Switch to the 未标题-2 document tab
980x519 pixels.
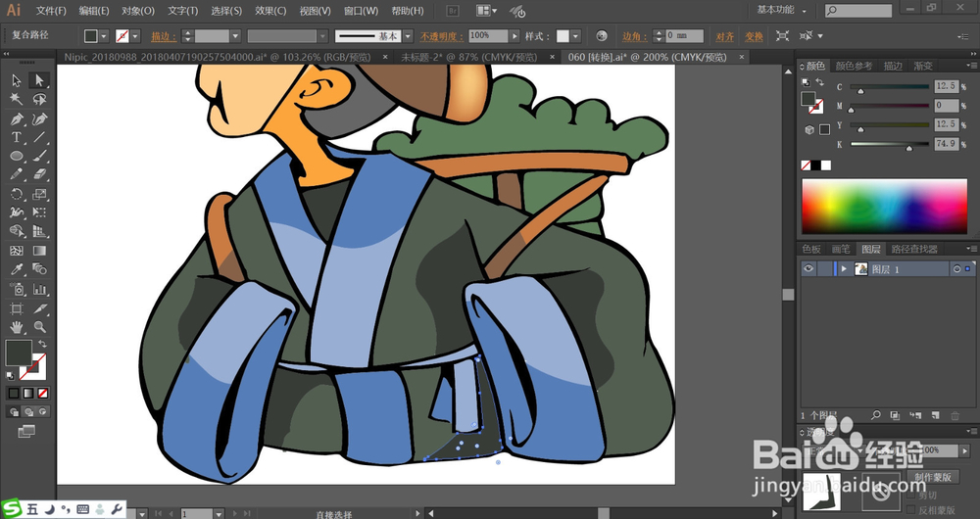coord(468,57)
